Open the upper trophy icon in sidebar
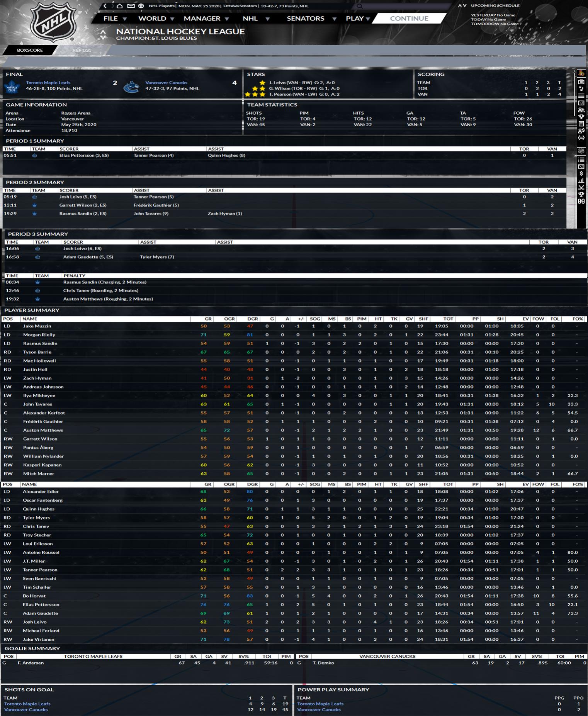Image resolution: width=588 pixels, height=716 pixels. (x=581, y=117)
